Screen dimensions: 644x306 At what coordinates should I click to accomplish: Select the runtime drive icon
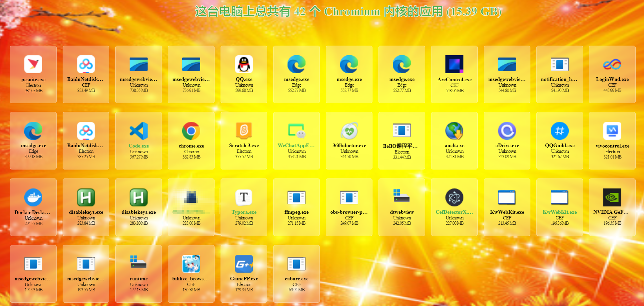pos(139,262)
